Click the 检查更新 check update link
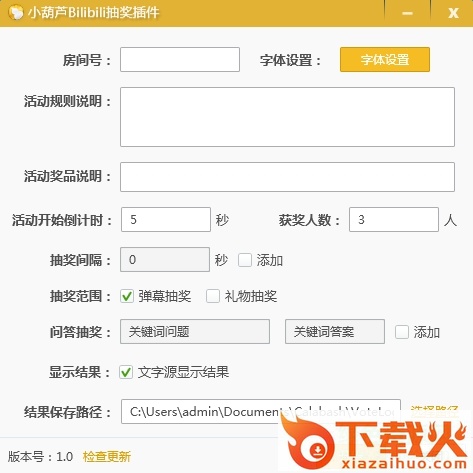The width and height of the screenshot is (473, 473). (107, 456)
